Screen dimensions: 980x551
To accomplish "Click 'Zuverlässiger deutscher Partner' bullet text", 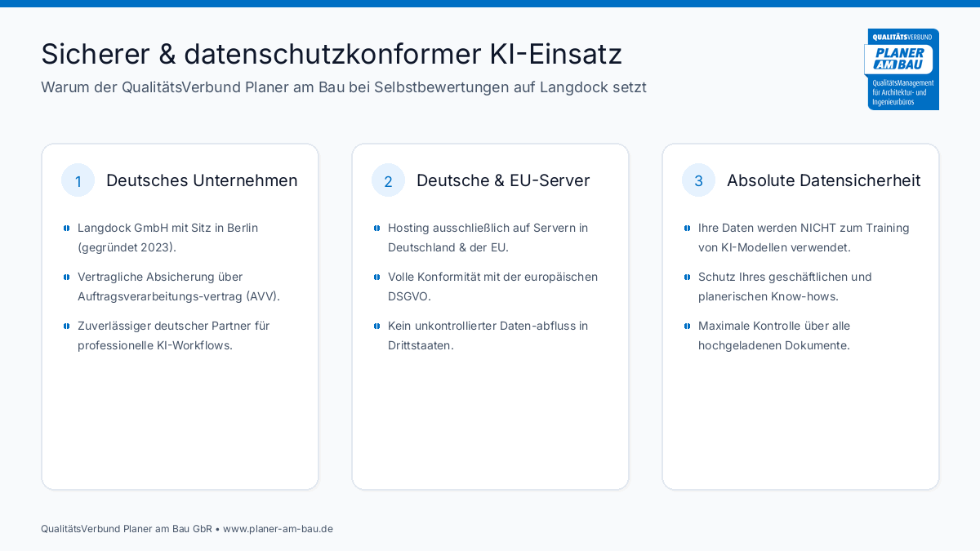I will pos(174,335).
